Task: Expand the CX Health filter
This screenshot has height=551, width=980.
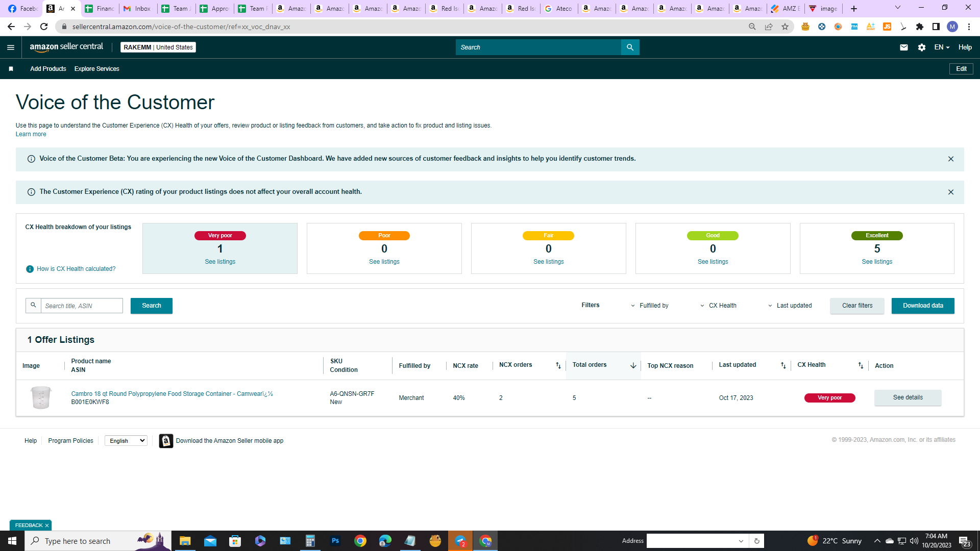Action: 718,306
